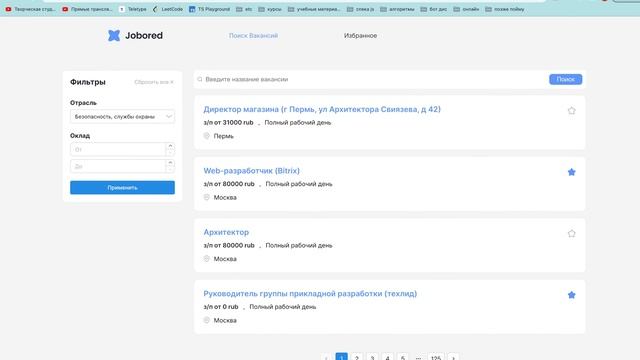Click the location pin in the Руководитель группы card
640x360 pixels.
pyautogui.click(x=207, y=320)
